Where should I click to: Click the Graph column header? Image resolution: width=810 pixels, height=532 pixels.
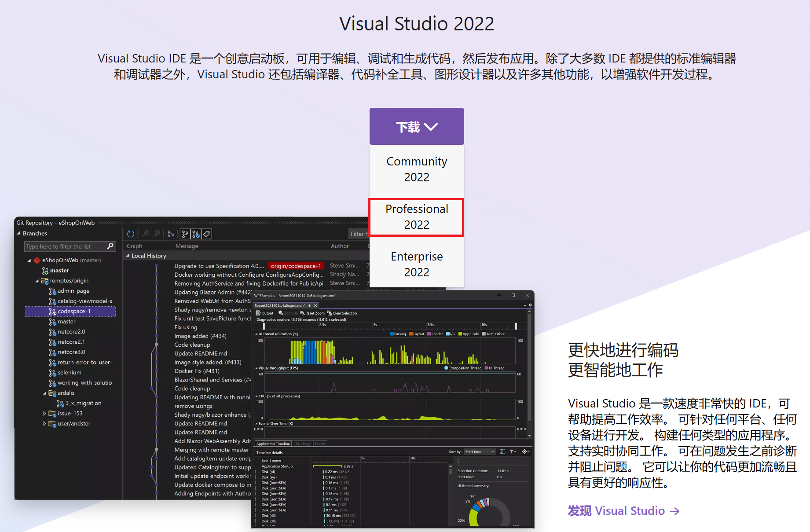coord(135,246)
